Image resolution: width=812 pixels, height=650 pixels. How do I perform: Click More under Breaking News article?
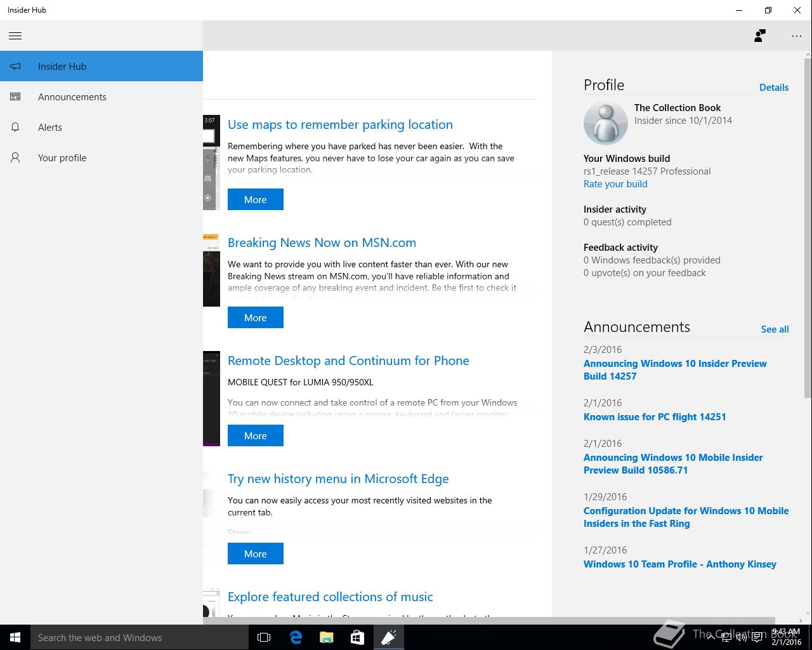[256, 317]
